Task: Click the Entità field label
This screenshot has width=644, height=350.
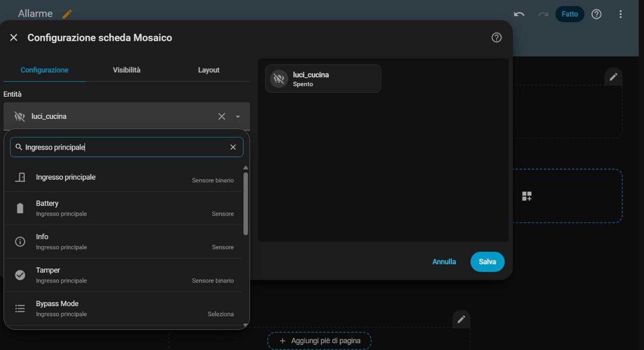Action: click(13, 94)
